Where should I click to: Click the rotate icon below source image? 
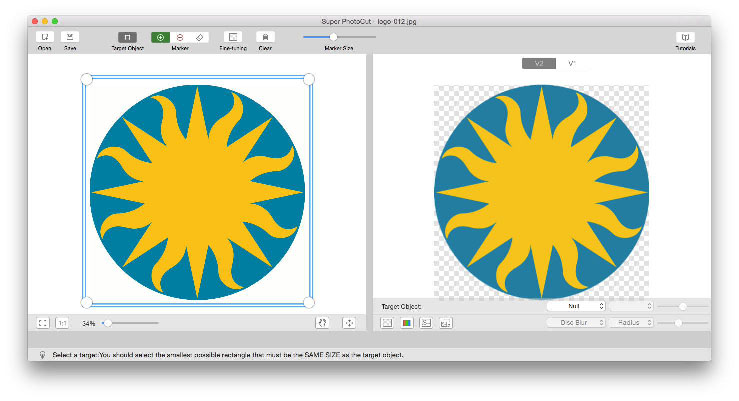pos(322,323)
